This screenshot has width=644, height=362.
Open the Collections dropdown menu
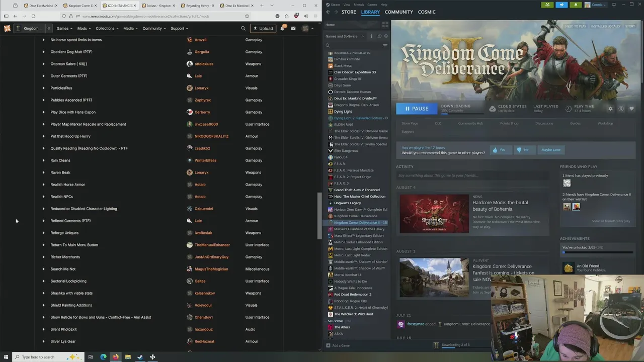coord(107,29)
